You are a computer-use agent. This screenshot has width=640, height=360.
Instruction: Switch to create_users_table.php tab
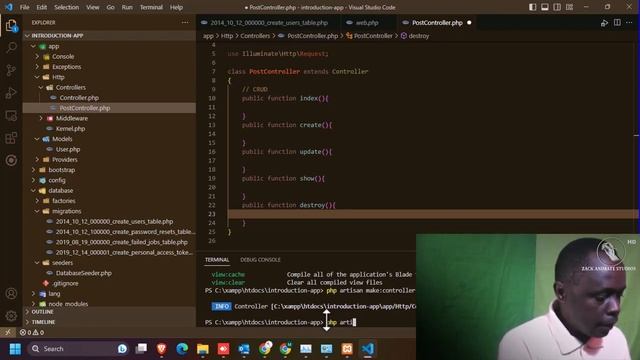(x=269, y=23)
